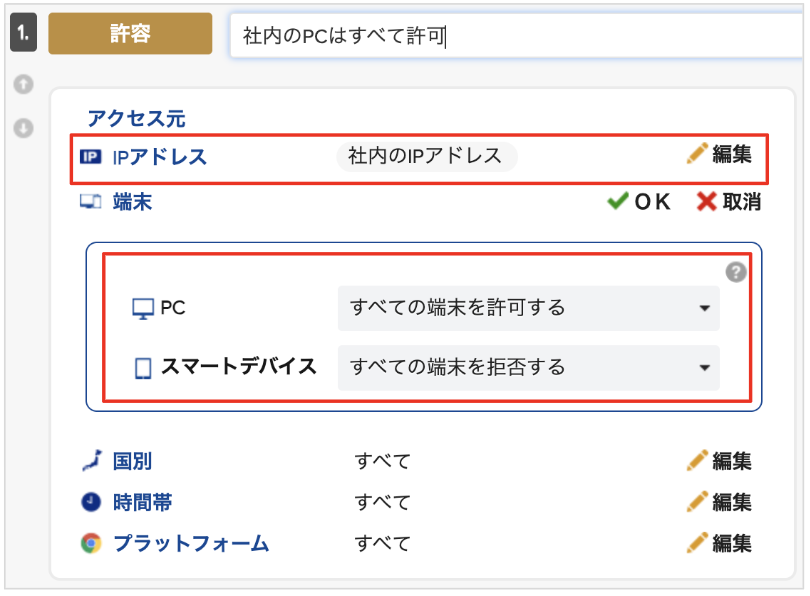Edit the プラットフォーム setting

[x=719, y=543]
